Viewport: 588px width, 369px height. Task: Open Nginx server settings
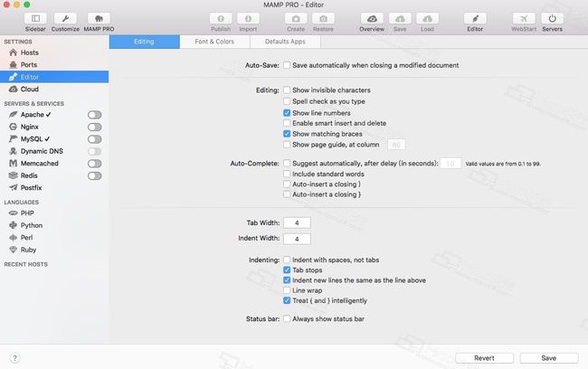29,127
